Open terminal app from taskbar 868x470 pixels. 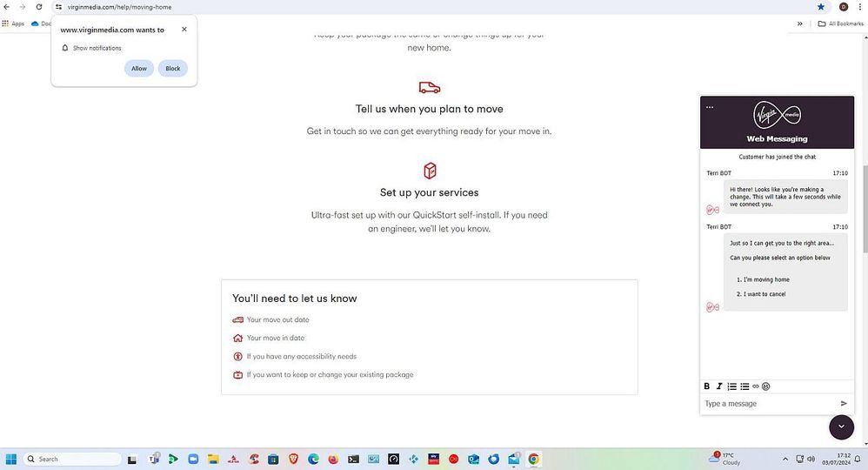(x=353, y=459)
